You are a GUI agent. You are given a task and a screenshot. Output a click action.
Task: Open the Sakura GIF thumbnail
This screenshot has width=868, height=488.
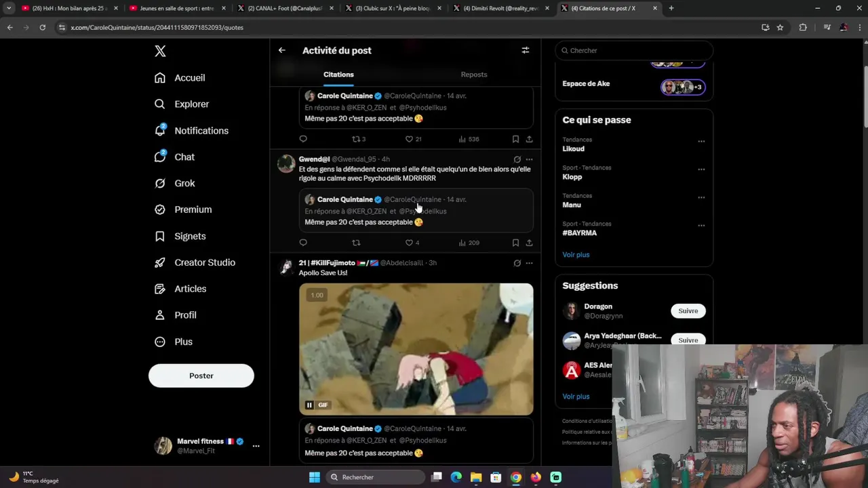(416, 349)
